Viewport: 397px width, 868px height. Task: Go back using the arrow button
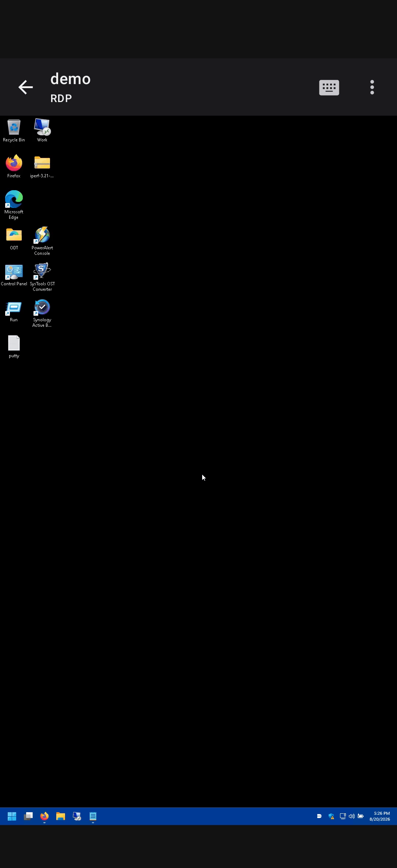pos(26,87)
